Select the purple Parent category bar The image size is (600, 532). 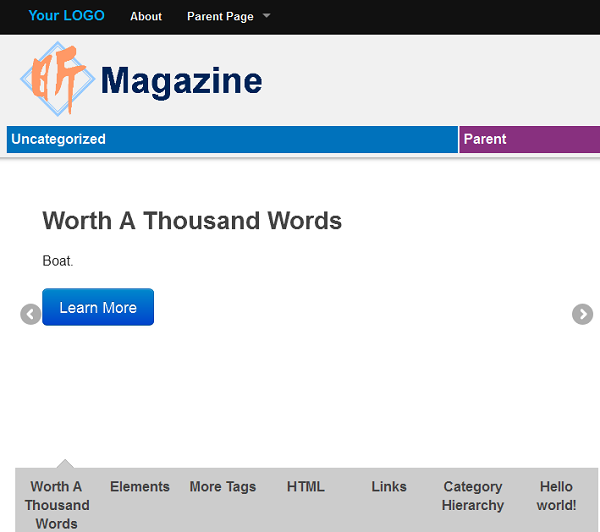coord(529,140)
